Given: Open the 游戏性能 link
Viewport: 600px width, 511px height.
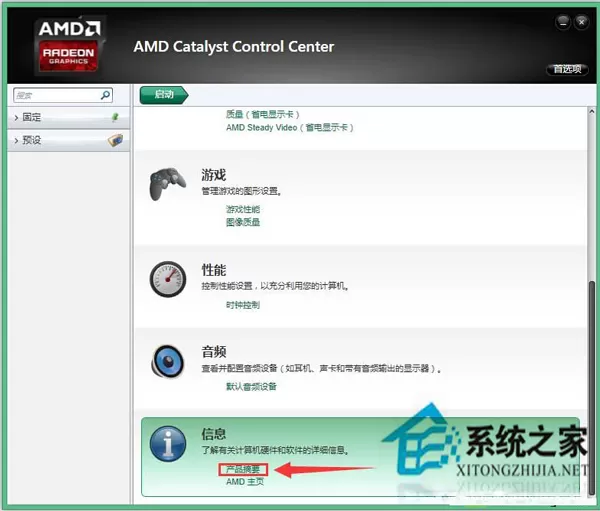Looking at the screenshot, I should [243, 209].
